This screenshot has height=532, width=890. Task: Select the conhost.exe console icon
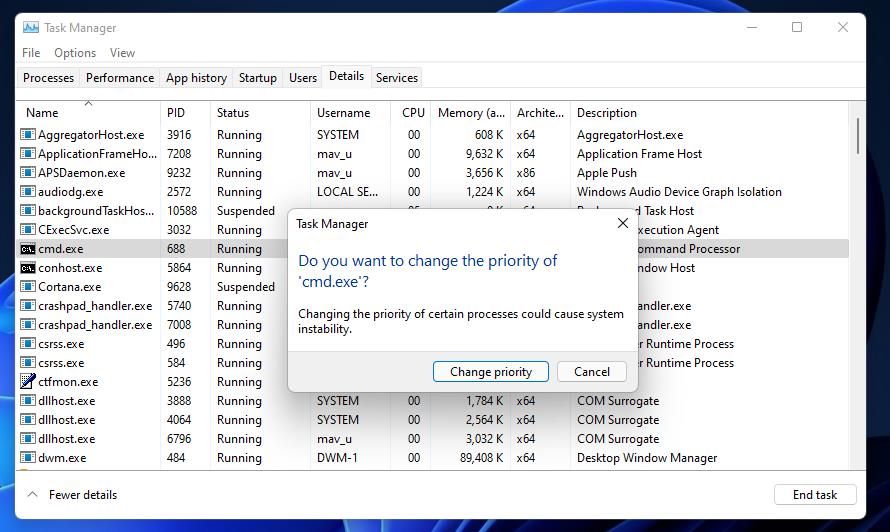[28, 268]
